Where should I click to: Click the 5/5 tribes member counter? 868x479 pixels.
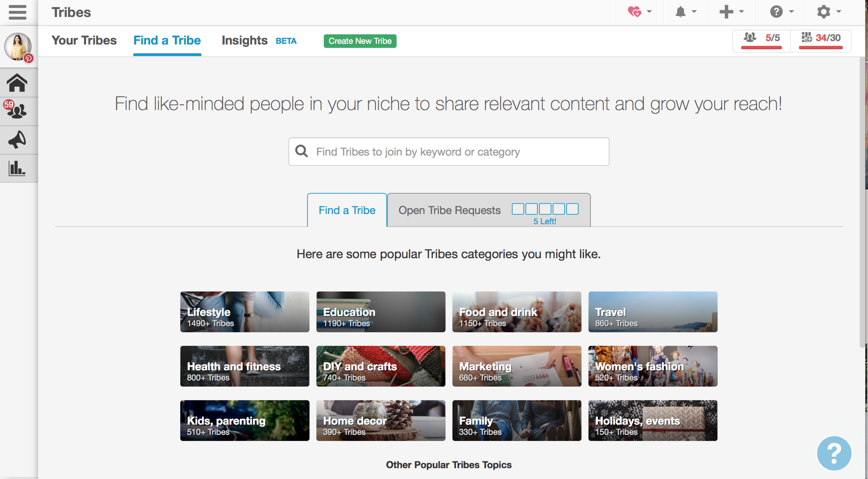(x=761, y=41)
